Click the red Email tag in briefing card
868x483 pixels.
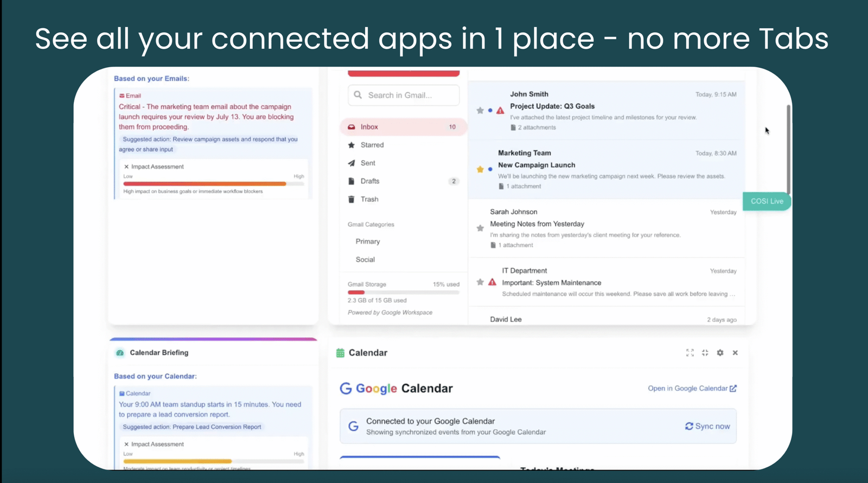(x=130, y=96)
